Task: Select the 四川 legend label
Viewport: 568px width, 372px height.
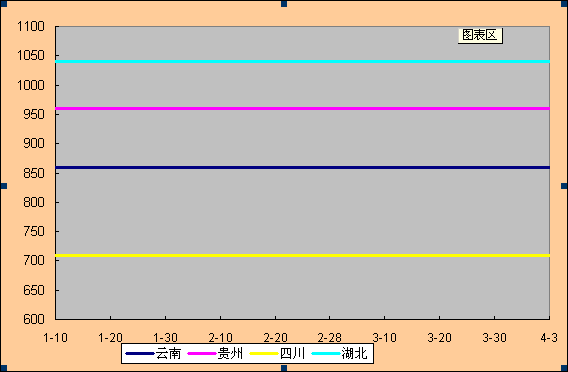Action: point(292,353)
